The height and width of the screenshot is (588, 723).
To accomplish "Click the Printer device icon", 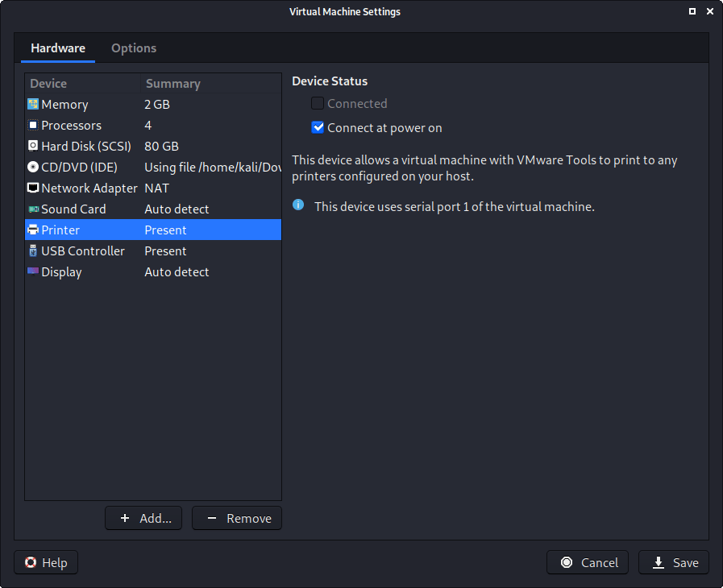I will point(32,230).
